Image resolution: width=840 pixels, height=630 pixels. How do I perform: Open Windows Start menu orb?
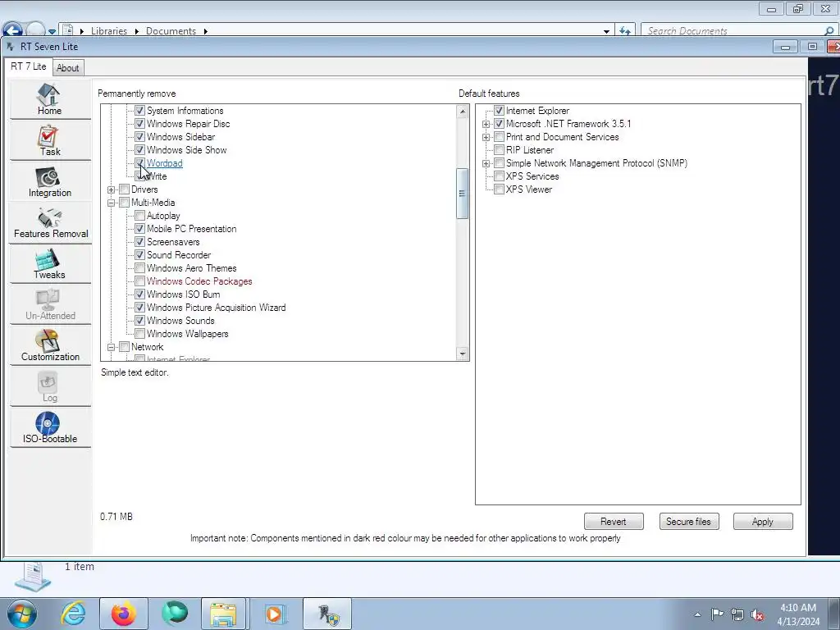[22, 614]
